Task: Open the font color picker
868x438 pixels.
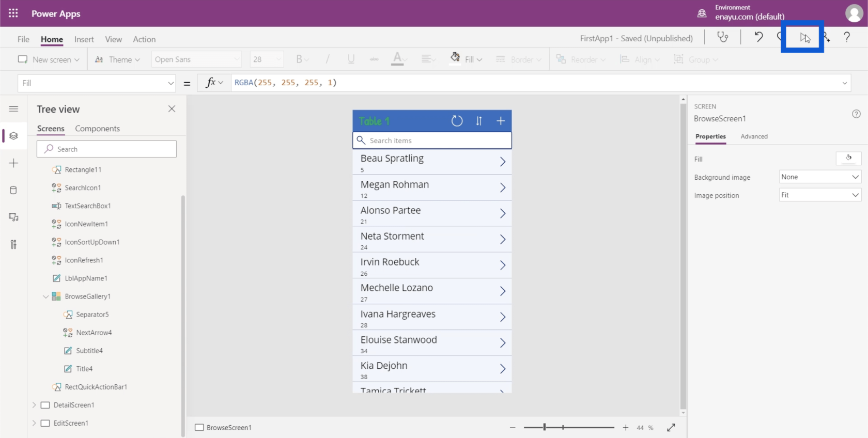Action: coord(398,59)
